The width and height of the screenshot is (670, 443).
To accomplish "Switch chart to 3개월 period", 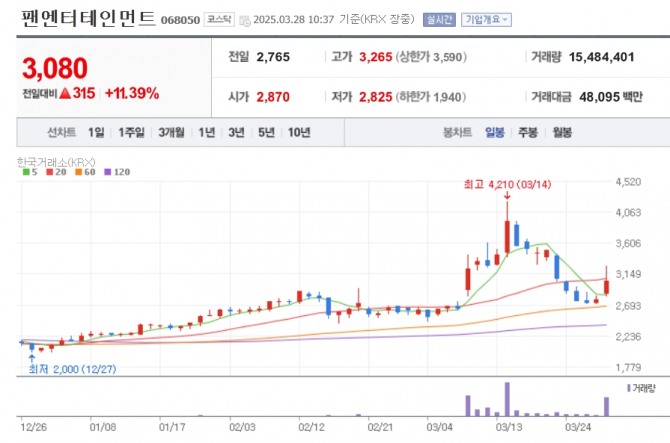I will pos(172,132).
